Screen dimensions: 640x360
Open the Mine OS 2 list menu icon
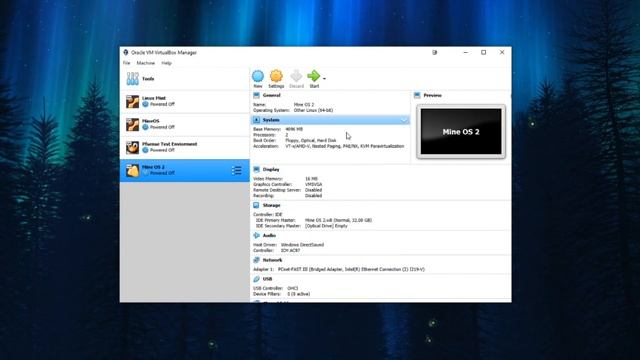pos(237,170)
